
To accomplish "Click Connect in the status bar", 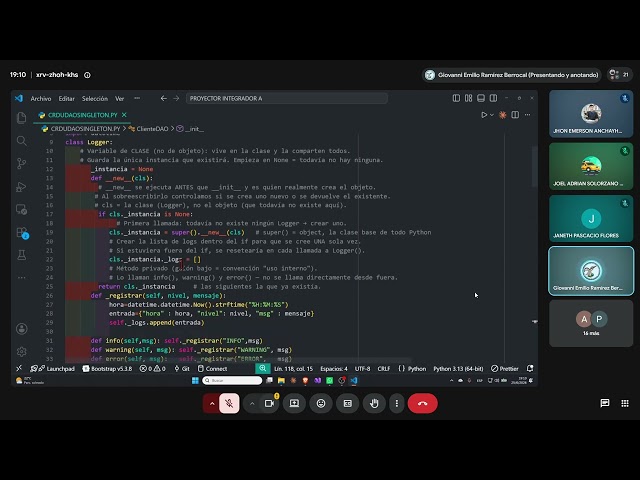I will 213,369.
